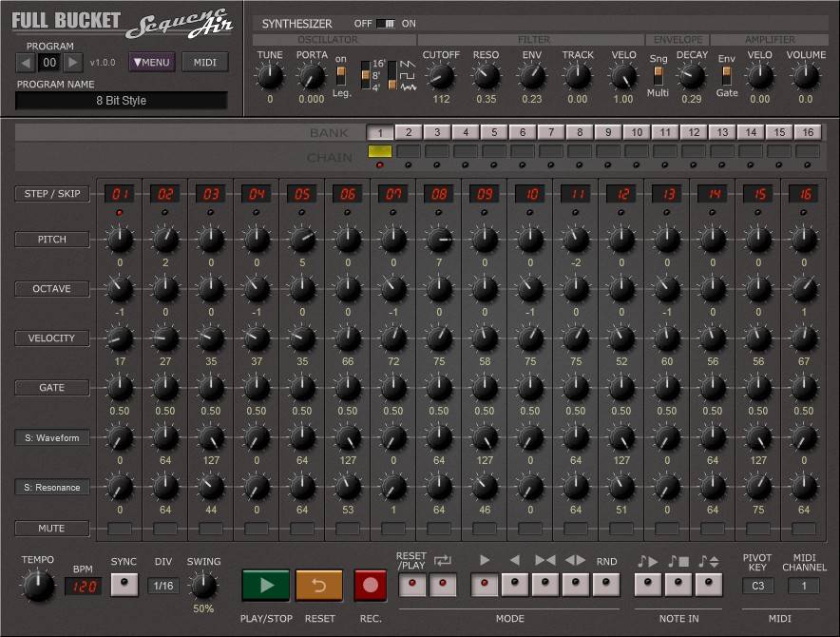Image resolution: width=840 pixels, height=637 pixels.
Task: Select the forward play mode button
Action: (485, 585)
